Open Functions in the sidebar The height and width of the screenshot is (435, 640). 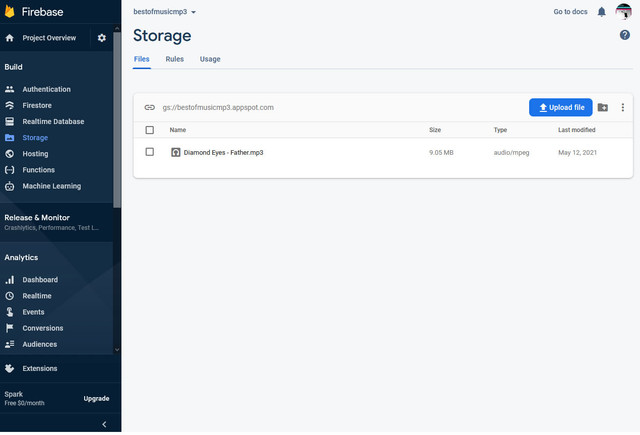tap(39, 170)
